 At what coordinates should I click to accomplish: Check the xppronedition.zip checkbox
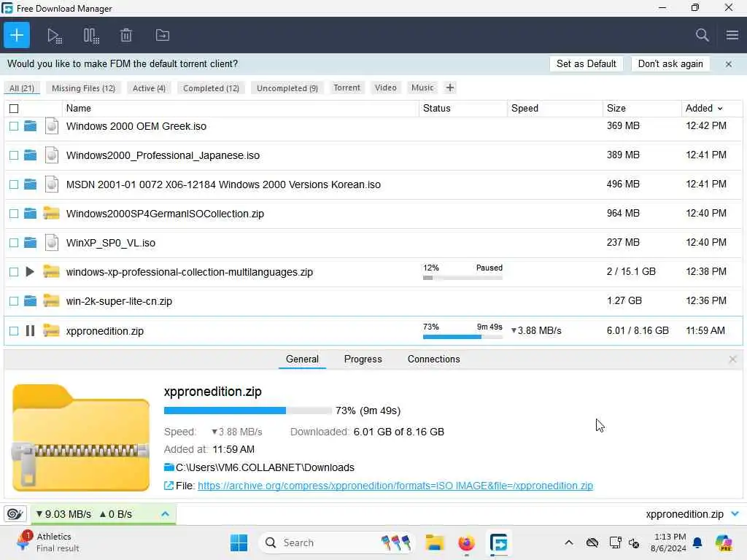point(14,331)
